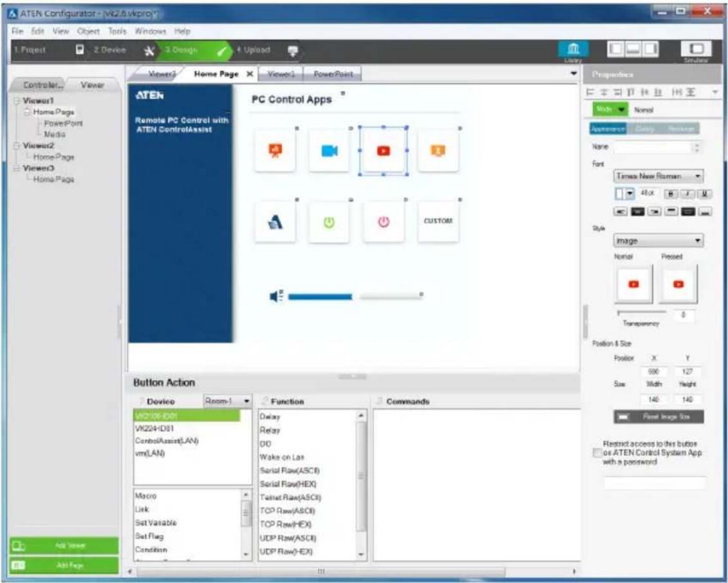Viewport: 728px width, 583px height.
Task: Click the Pressed state image thumbnail
Action: click(678, 284)
